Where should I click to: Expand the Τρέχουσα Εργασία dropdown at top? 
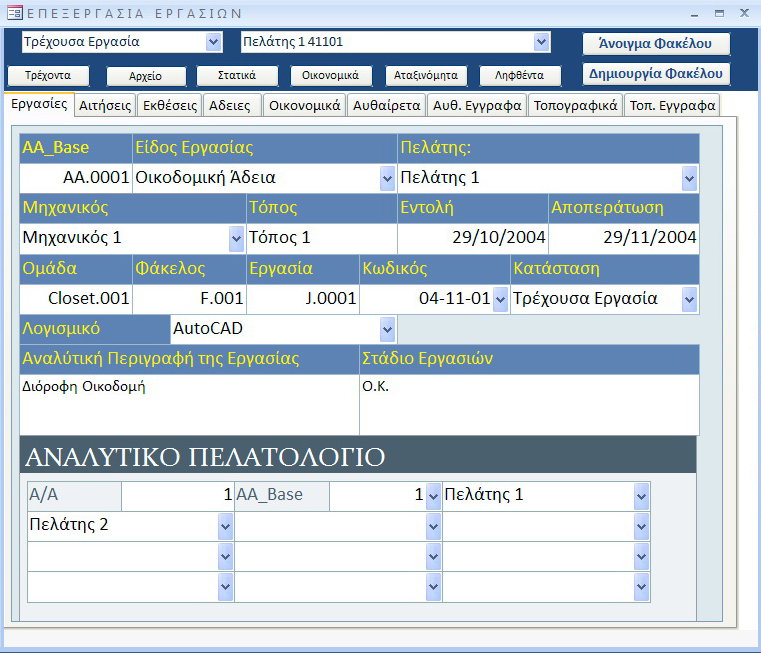(x=213, y=42)
